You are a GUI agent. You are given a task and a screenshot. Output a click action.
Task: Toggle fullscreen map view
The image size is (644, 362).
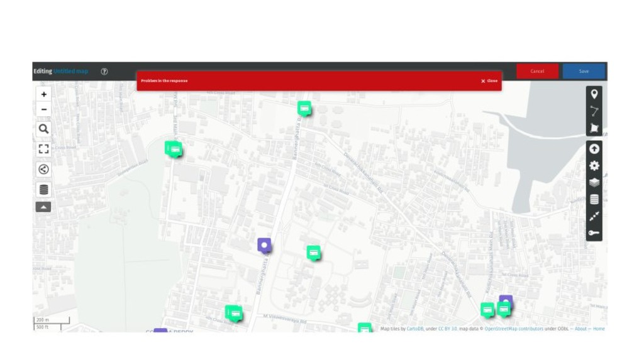click(x=43, y=149)
